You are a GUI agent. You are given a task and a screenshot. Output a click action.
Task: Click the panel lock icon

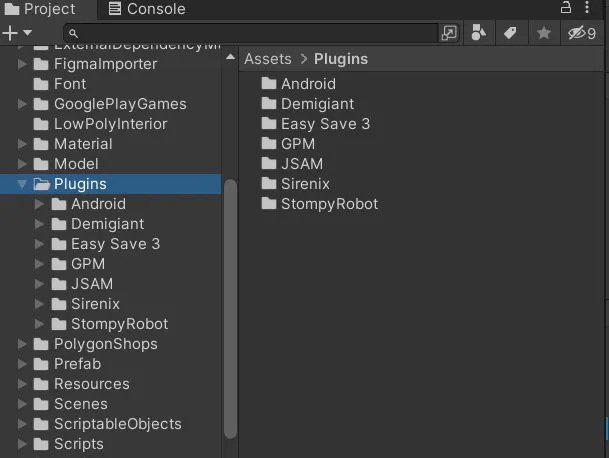point(567,8)
